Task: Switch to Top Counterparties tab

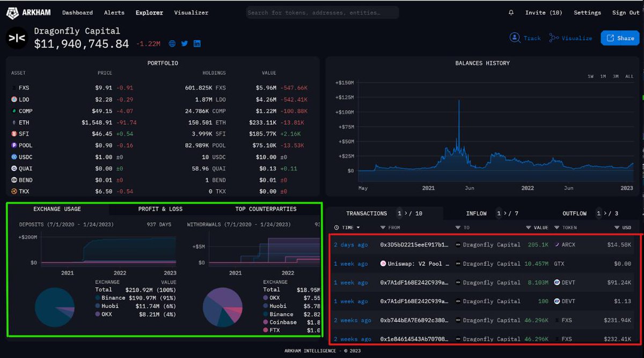Action: (266, 209)
